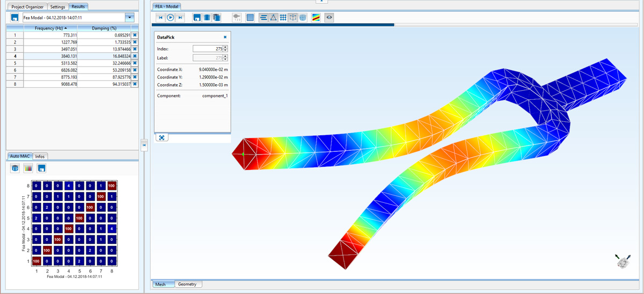Play the mode shape animation
Screen dimensions: 644x294
[x=170, y=18]
